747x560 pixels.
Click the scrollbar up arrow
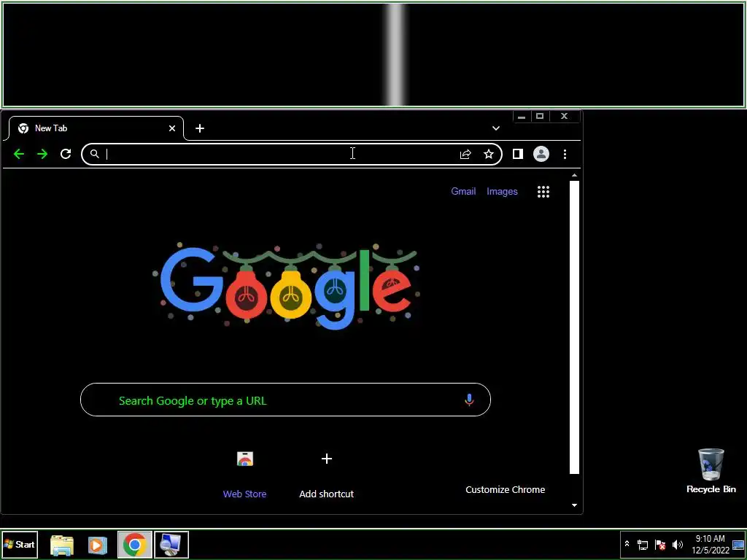pos(574,176)
